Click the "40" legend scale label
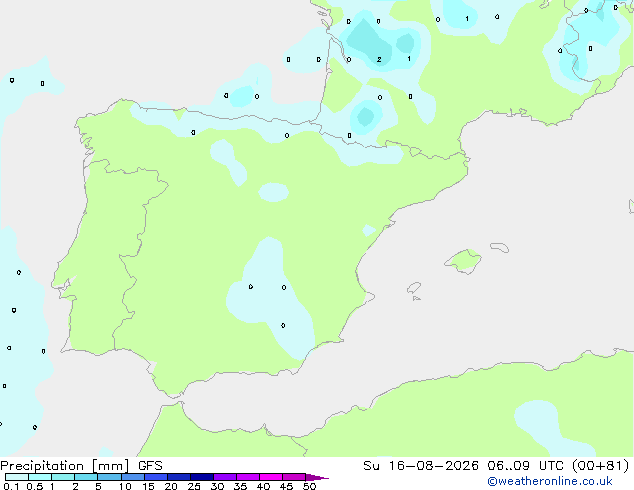Viewport: 634px width, 490px height. (263, 486)
